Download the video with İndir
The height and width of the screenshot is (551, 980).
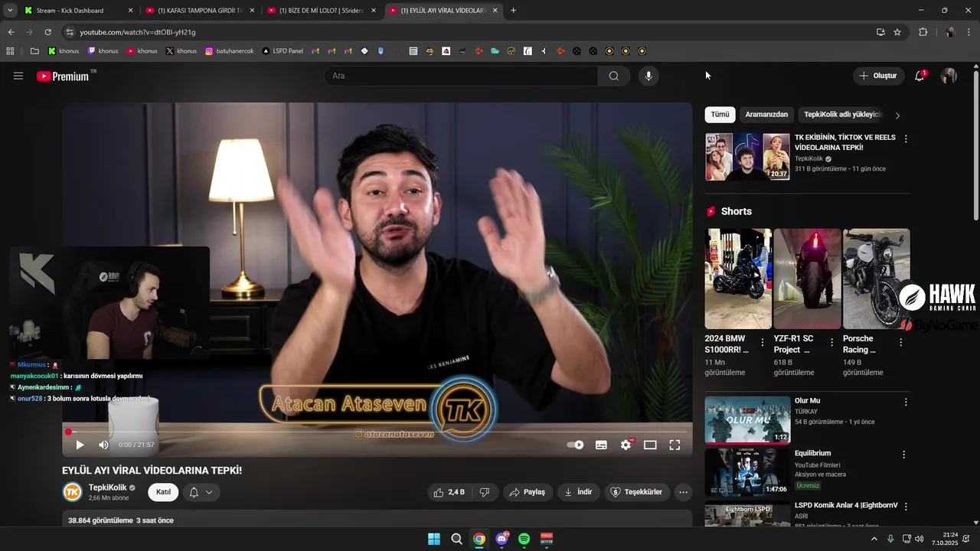tap(578, 492)
